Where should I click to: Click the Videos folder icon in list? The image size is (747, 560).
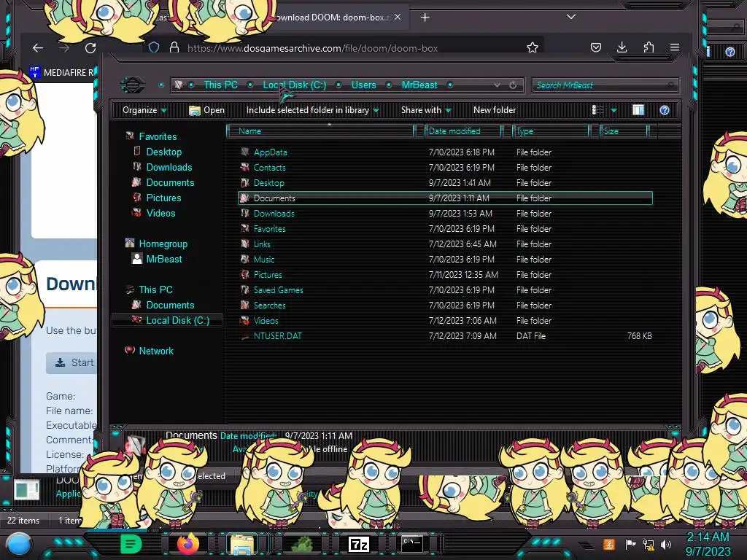[245, 321]
